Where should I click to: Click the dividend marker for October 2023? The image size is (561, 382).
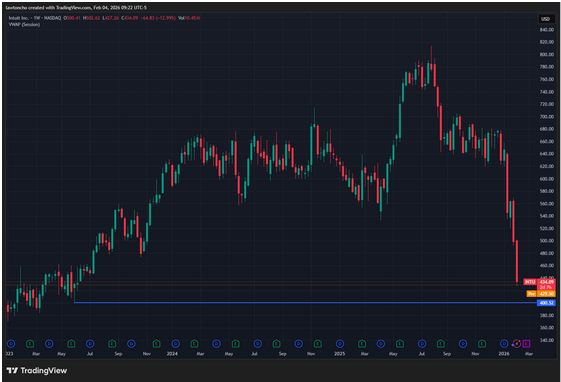point(131,344)
